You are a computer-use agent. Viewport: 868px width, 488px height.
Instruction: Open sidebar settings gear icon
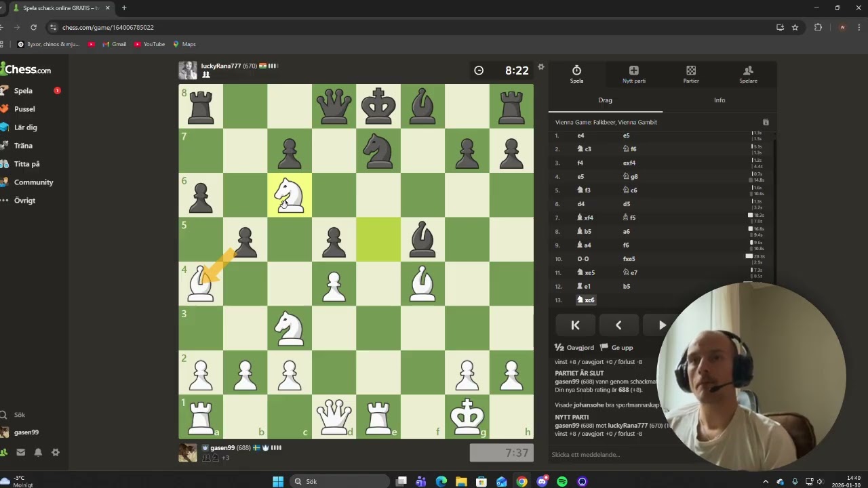(x=56, y=453)
